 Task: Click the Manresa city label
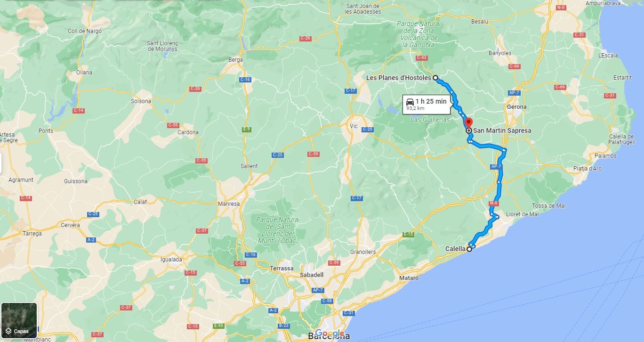(x=229, y=204)
